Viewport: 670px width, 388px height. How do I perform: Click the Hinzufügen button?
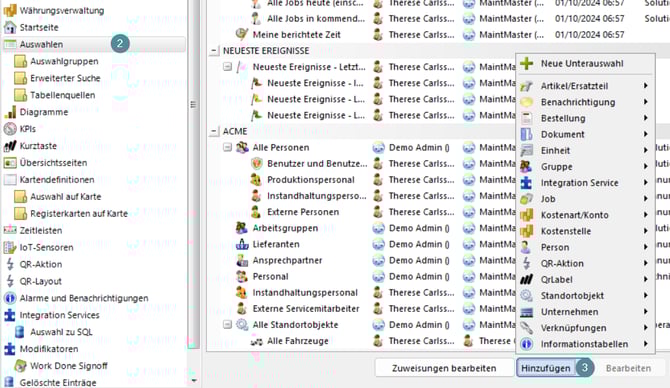546,368
